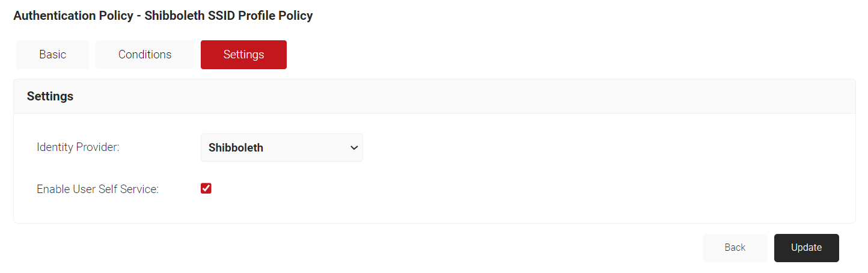Click the Enable User Self Service label
Screen dimensions: 868x273
coord(97,189)
